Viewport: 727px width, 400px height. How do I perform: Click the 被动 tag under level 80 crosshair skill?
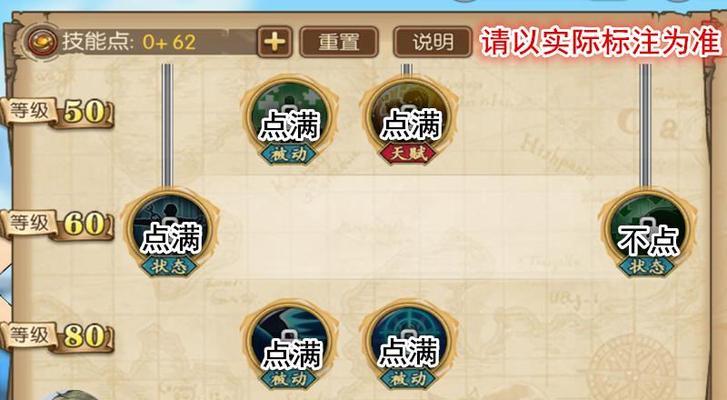click(x=408, y=379)
